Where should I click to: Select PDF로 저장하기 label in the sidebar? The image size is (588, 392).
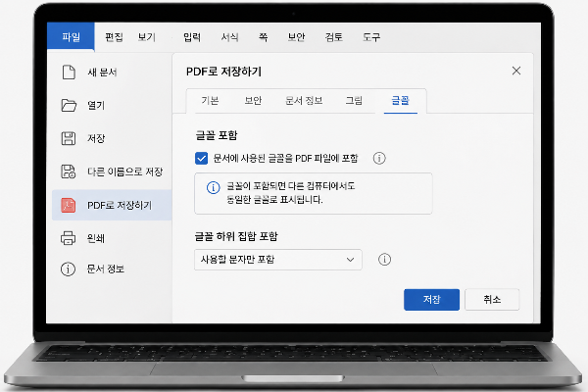tap(120, 205)
